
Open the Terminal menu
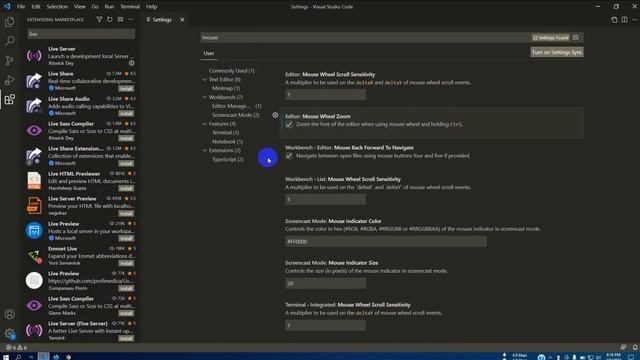130,7
